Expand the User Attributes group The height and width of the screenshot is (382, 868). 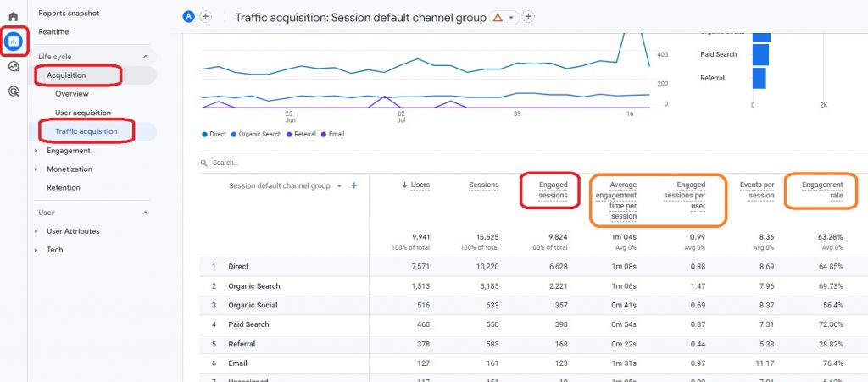pos(36,231)
